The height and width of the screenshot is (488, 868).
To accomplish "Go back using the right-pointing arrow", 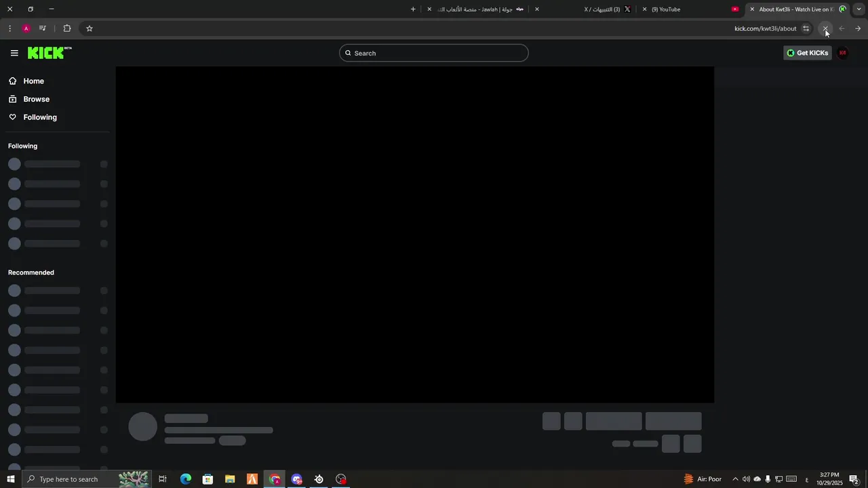I will click(x=858, y=28).
